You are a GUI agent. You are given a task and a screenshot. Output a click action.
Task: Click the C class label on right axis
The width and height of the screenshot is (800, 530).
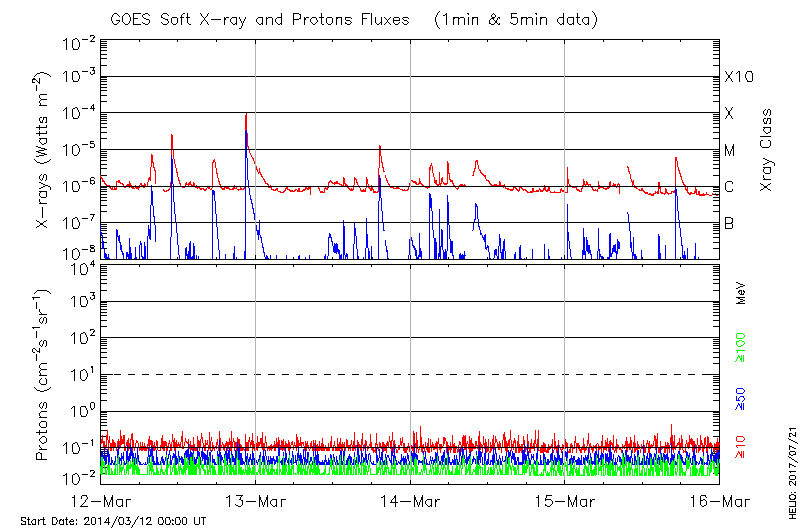(x=729, y=187)
